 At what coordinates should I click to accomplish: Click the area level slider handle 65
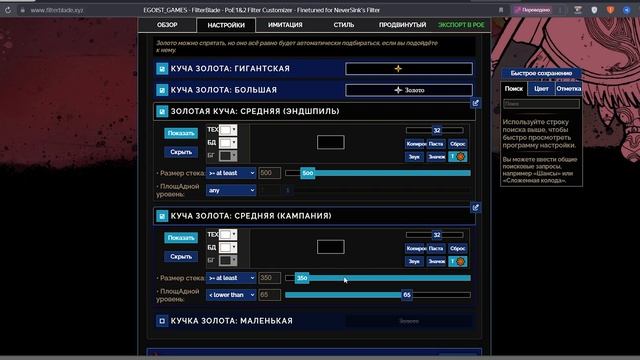407,295
